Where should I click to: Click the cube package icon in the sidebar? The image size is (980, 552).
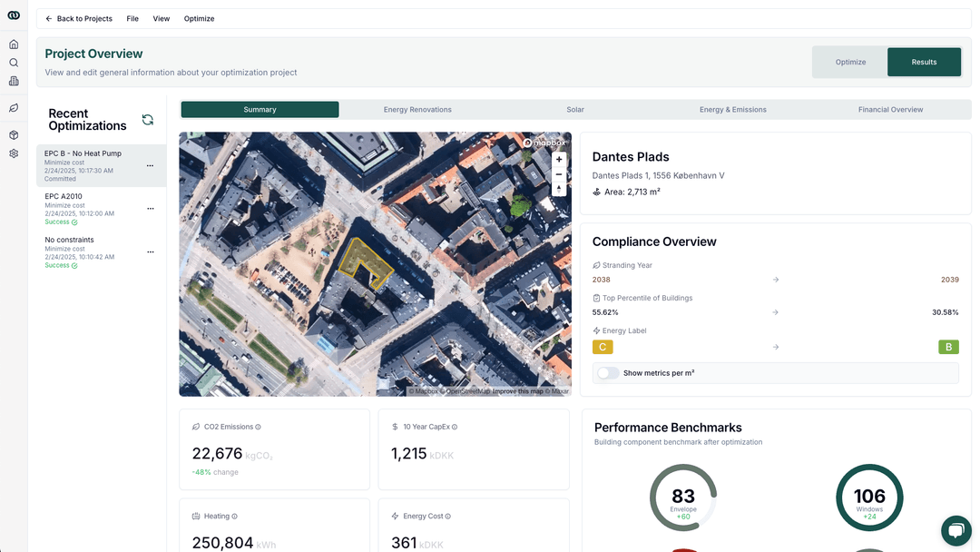click(14, 134)
